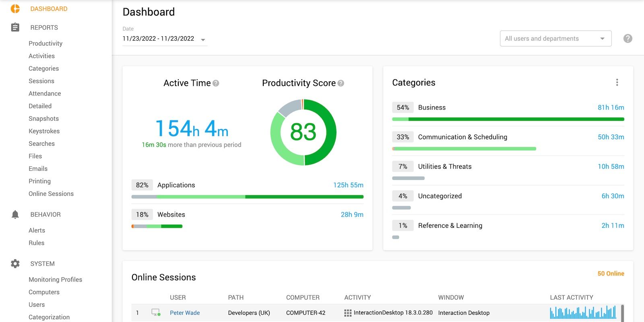Viewport: 644px width, 322px height.
Task: Expand the date range dropdown
Action: (x=203, y=39)
